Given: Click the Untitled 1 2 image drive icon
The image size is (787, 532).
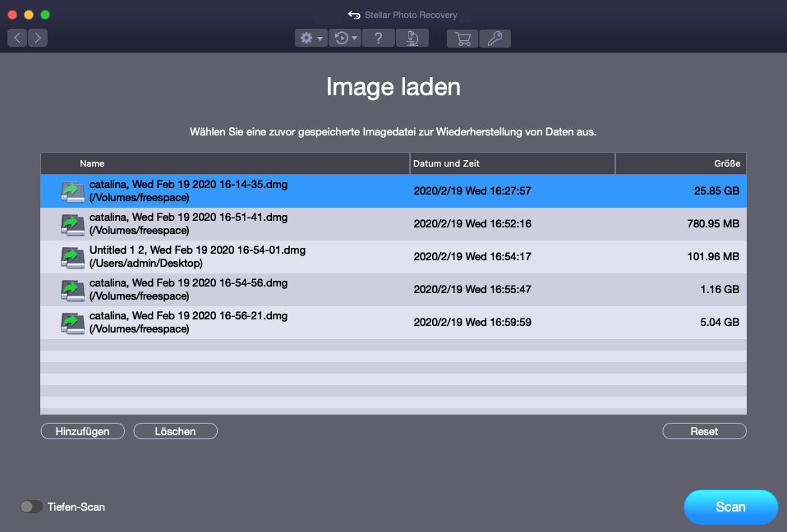Looking at the screenshot, I should (72, 257).
